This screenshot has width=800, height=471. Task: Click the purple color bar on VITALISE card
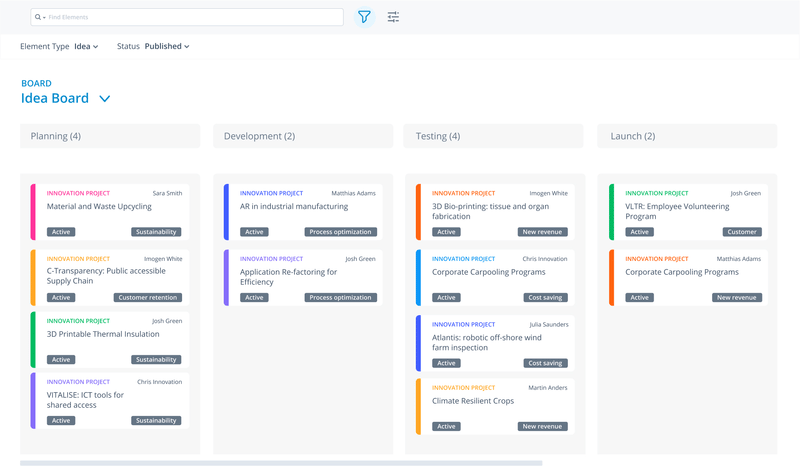click(33, 400)
